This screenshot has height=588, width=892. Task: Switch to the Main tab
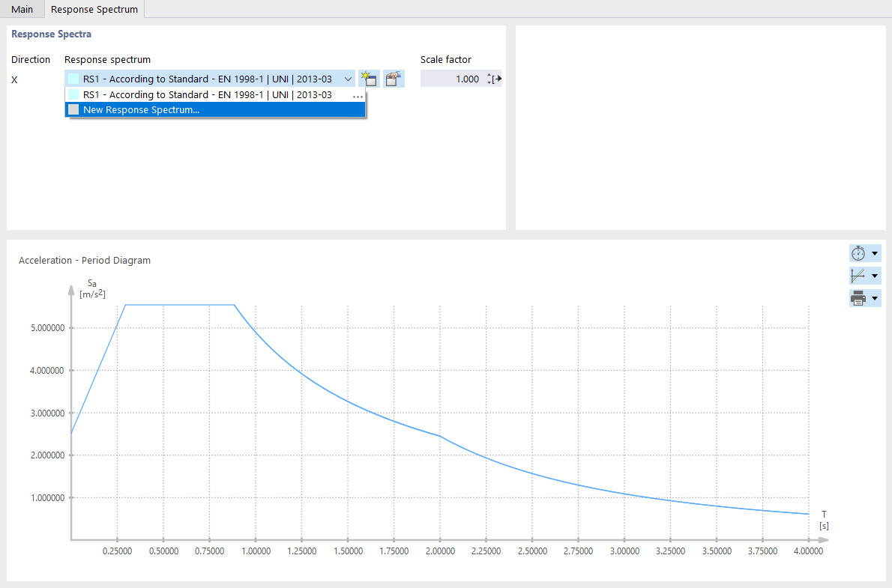(x=22, y=9)
